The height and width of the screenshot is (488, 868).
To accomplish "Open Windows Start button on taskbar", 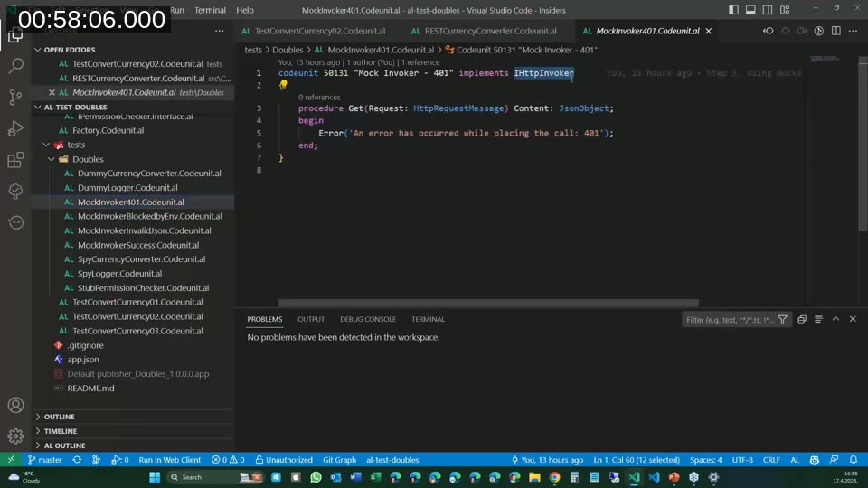I will tap(155, 477).
